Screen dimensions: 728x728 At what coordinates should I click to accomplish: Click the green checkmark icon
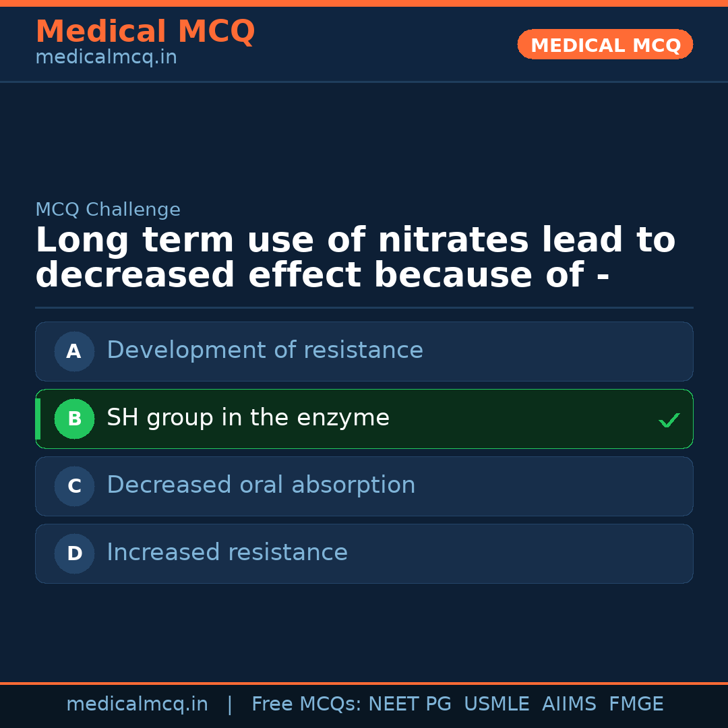pyautogui.click(x=669, y=420)
